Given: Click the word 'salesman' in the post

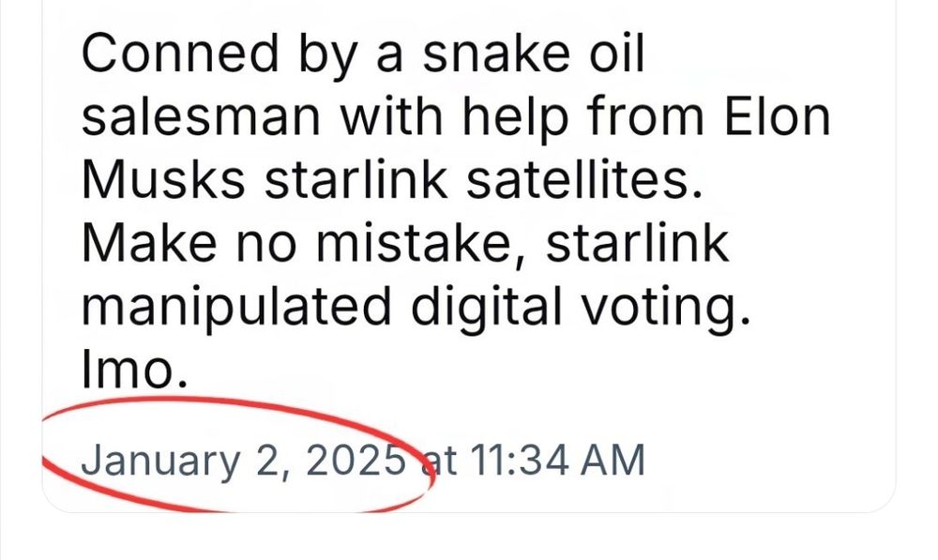Looking at the screenshot, I should (201, 117).
